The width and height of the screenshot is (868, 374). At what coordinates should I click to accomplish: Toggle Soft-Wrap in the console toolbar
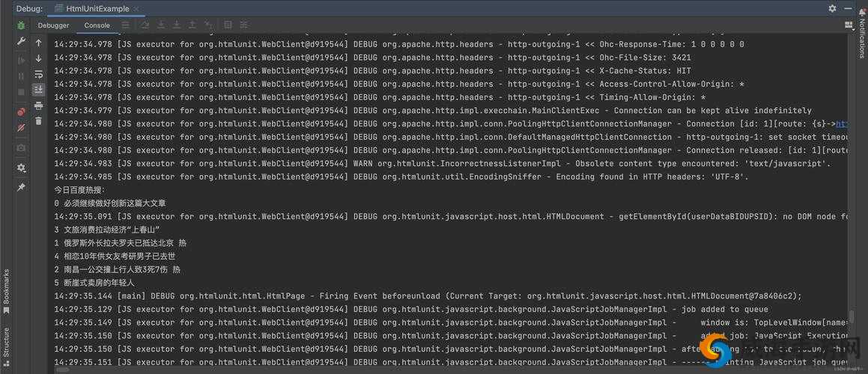coord(38,74)
